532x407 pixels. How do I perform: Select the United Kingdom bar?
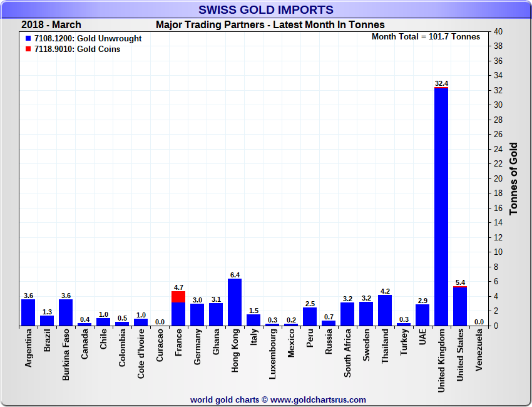tap(441, 207)
